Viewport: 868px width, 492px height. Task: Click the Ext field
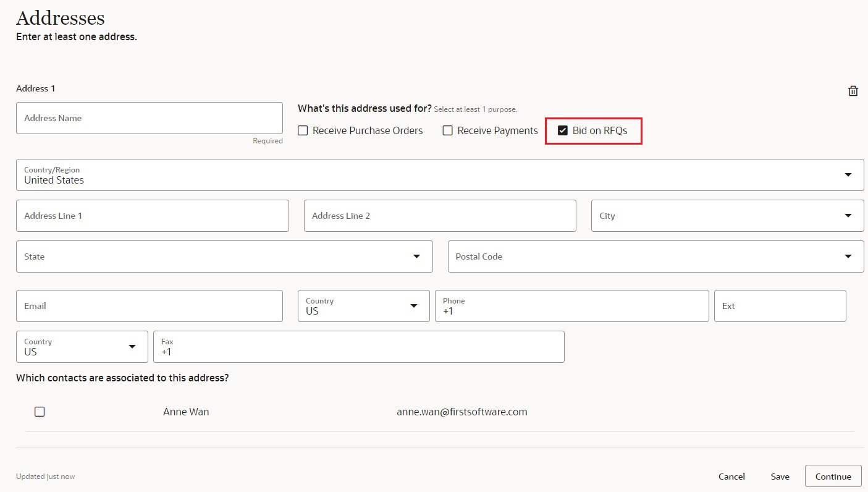point(780,306)
